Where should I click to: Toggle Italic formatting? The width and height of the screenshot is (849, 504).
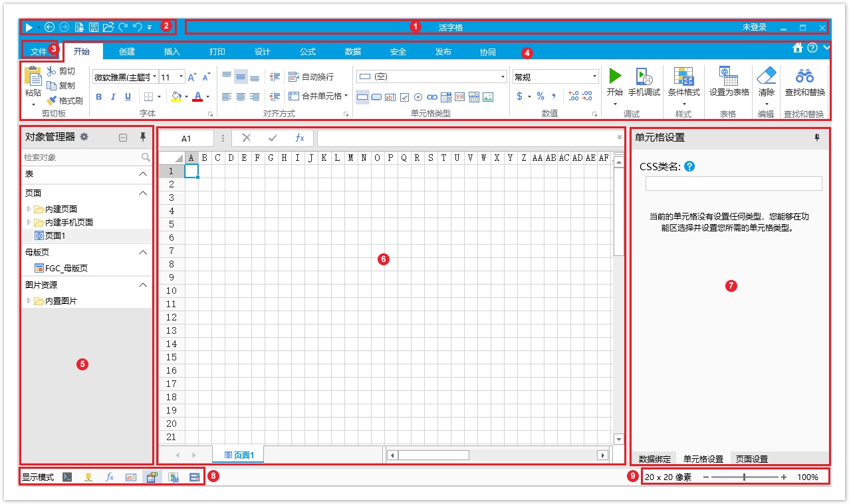click(x=113, y=96)
